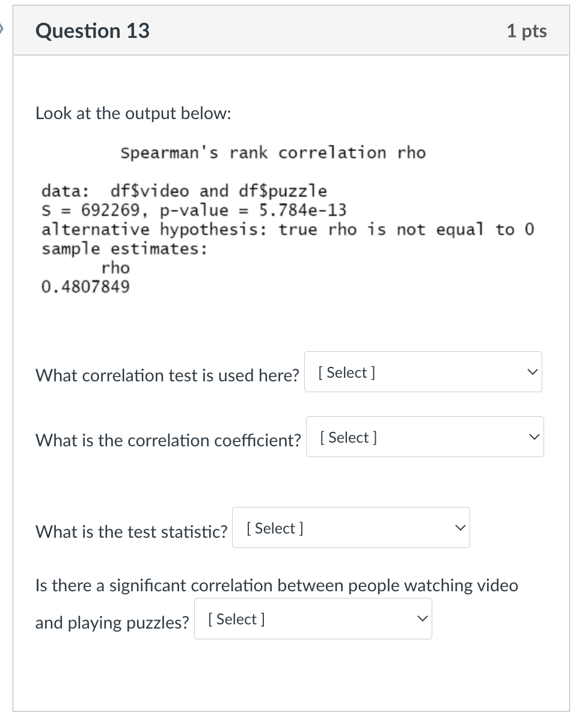Click the chevron on the test statistic select
The width and height of the screenshot is (588, 717).
(x=460, y=528)
